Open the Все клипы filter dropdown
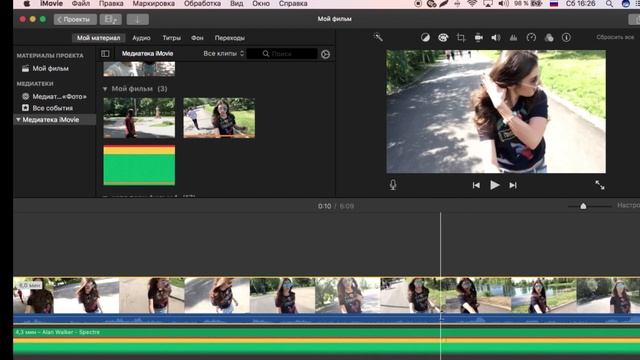This screenshot has height=360, width=640. (224, 53)
